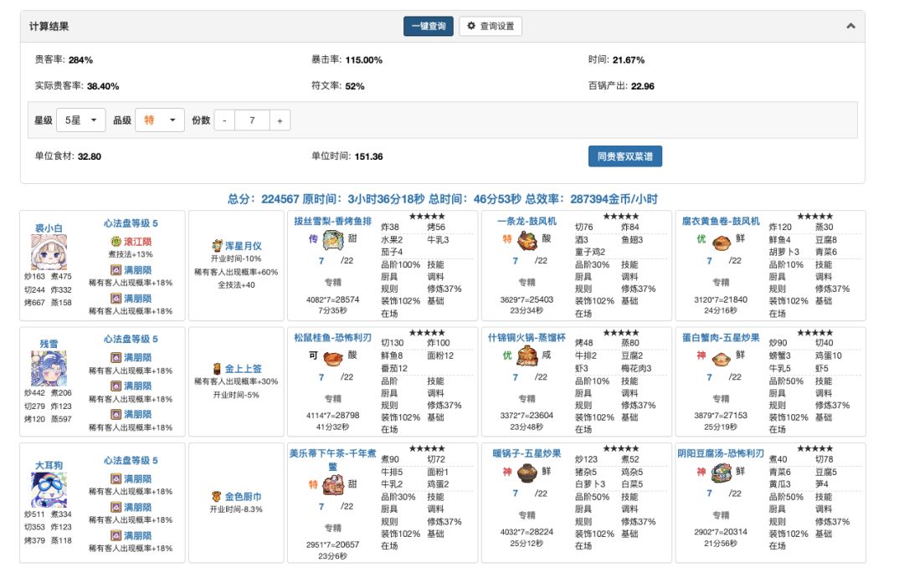Open recipe link 拔丝雪梨-香烤鱼排
Viewport: 904px width, 588px height.
point(332,221)
